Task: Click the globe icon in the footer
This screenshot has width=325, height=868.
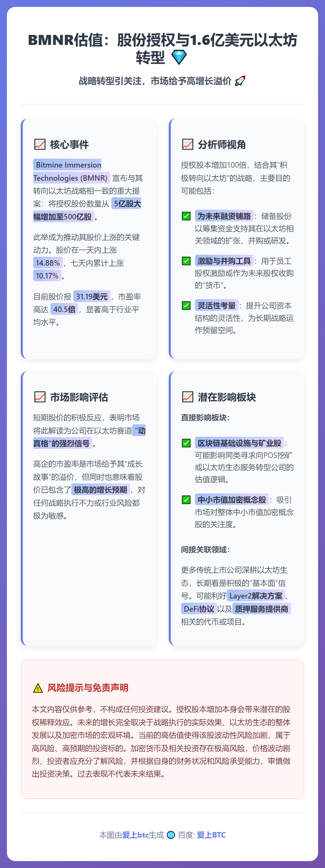Action: tap(171, 835)
